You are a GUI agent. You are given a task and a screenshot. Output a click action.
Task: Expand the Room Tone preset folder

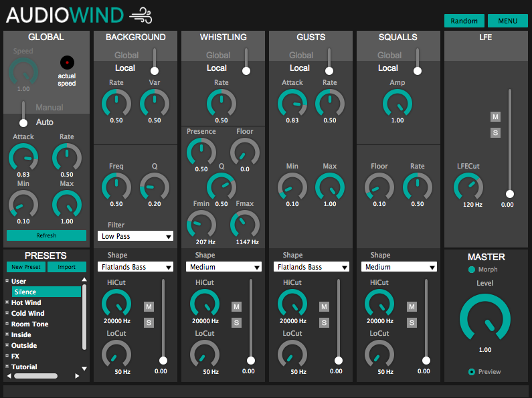(x=7, y=324)
